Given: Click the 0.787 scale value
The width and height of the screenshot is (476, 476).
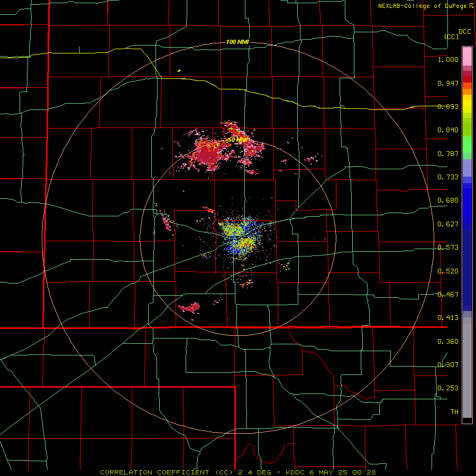Looking at the screenshot, I should coord(448,153).
